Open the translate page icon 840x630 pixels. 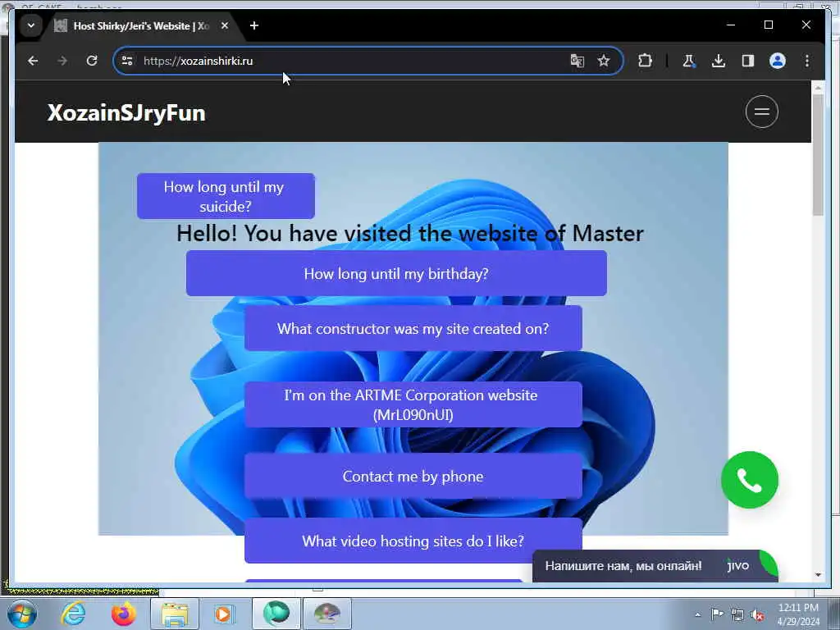pos(577,61)
